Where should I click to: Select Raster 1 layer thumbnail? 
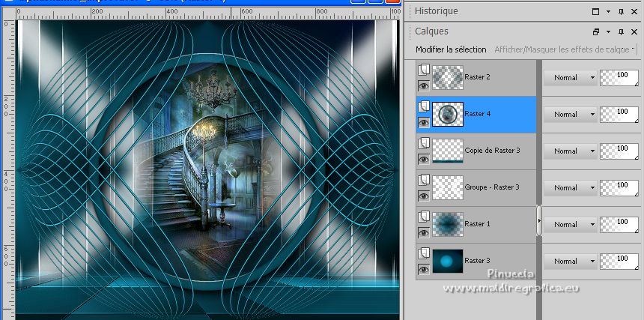pyautogui.click(x=448, y=224)
